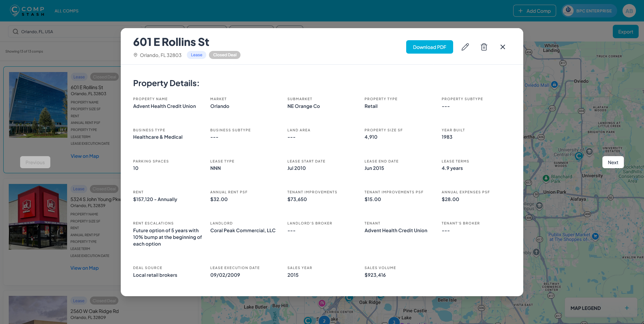Select the 2560 W Oak Ridge Rd listing title

pos(95,311)
